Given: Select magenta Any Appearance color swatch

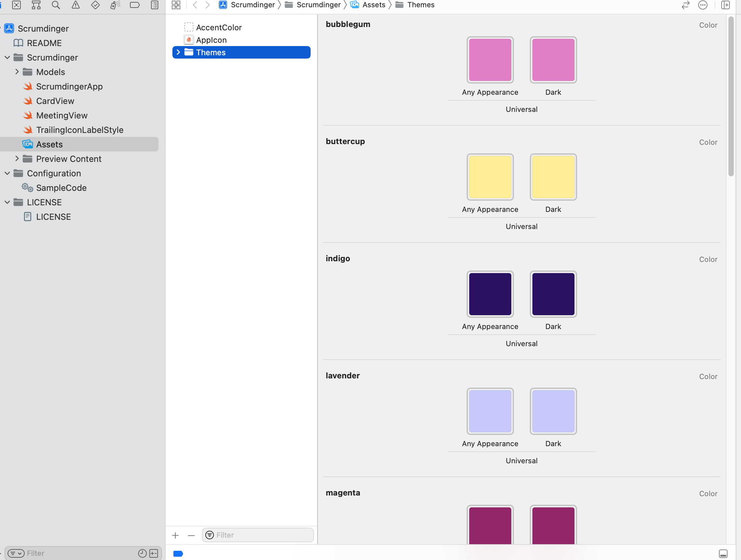Looking at the screenshot, I should [x=490, y=524].
